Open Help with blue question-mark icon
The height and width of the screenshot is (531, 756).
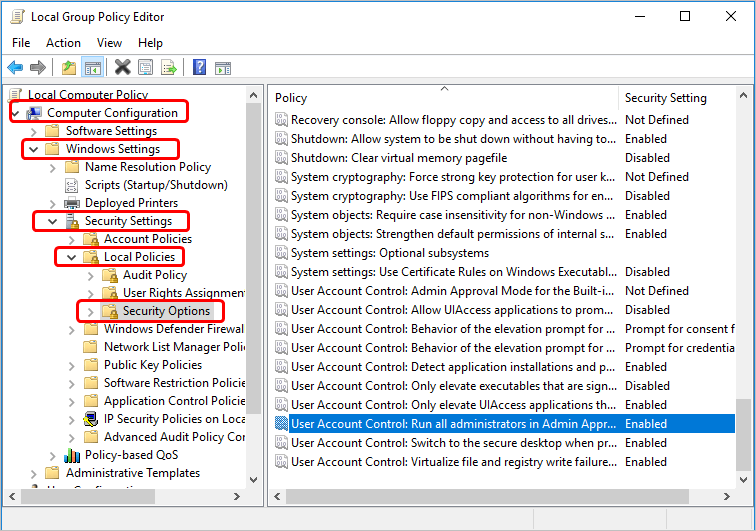(199, 67)
